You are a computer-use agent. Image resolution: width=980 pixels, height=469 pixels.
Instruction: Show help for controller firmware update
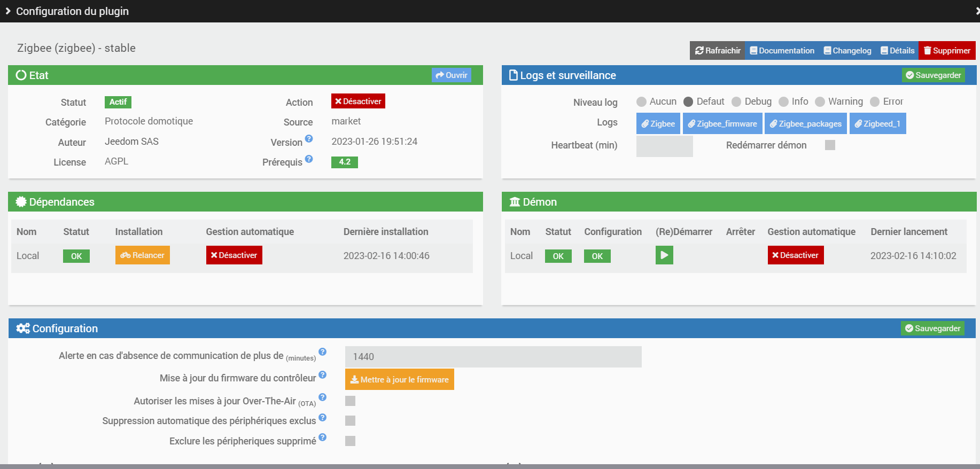(323, 375)
